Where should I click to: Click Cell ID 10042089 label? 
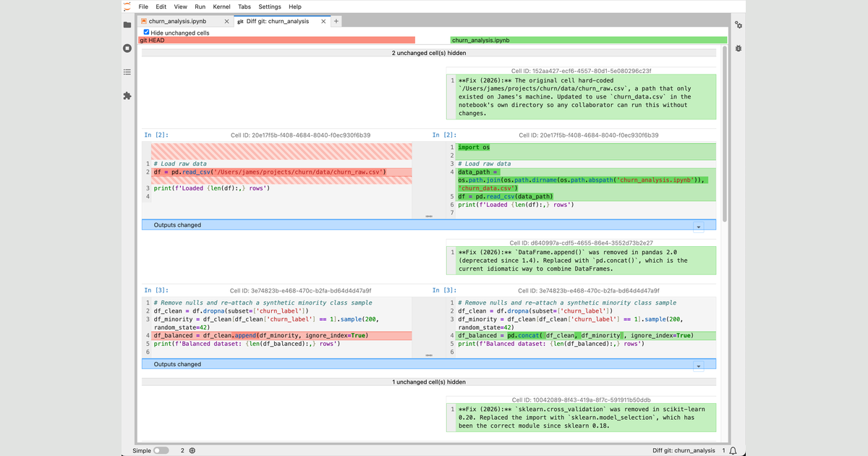pos(581,400)
